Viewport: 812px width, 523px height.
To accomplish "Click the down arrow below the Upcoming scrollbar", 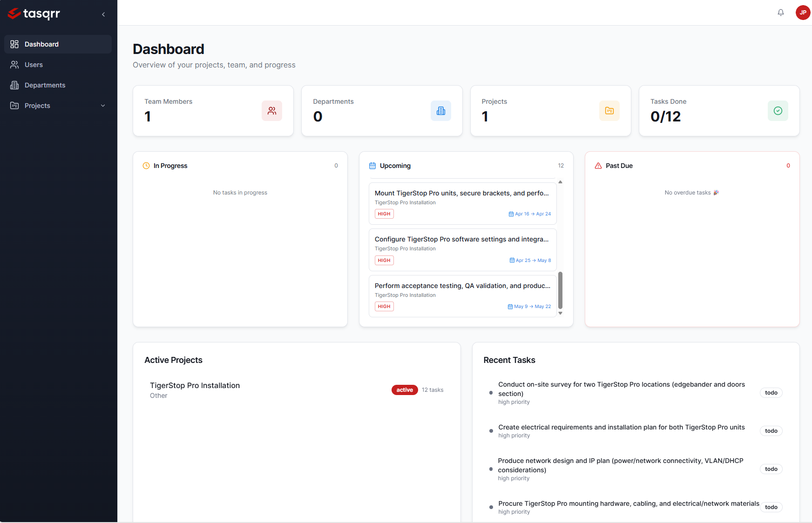I will [561, 314].
